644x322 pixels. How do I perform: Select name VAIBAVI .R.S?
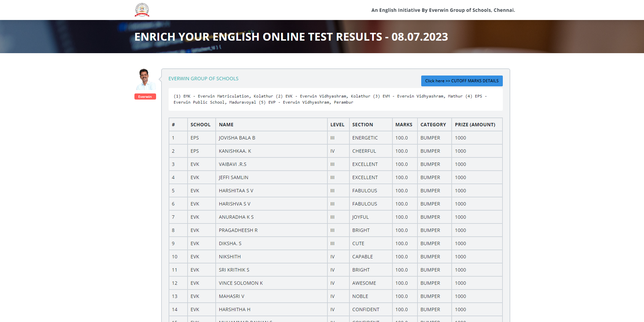233,164
